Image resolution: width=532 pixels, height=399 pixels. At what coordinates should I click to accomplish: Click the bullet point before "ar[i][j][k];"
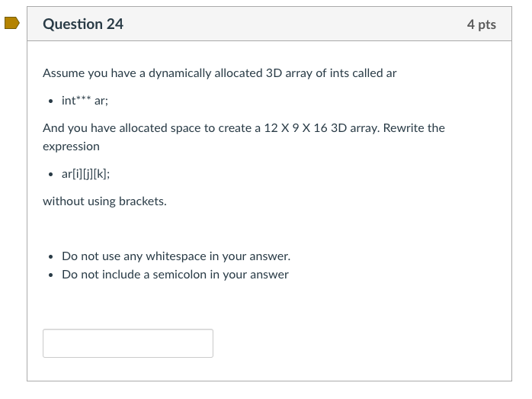(x=50, y=174)
